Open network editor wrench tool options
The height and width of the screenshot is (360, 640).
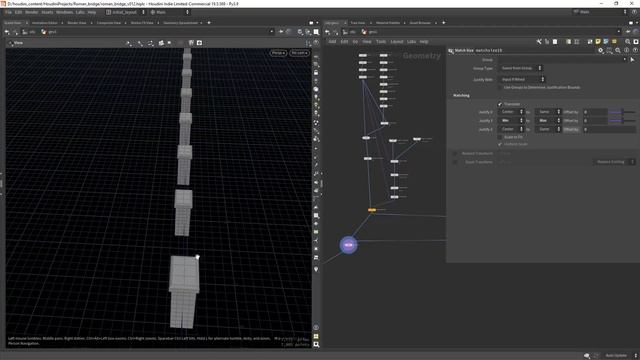[x=539, y=42]
